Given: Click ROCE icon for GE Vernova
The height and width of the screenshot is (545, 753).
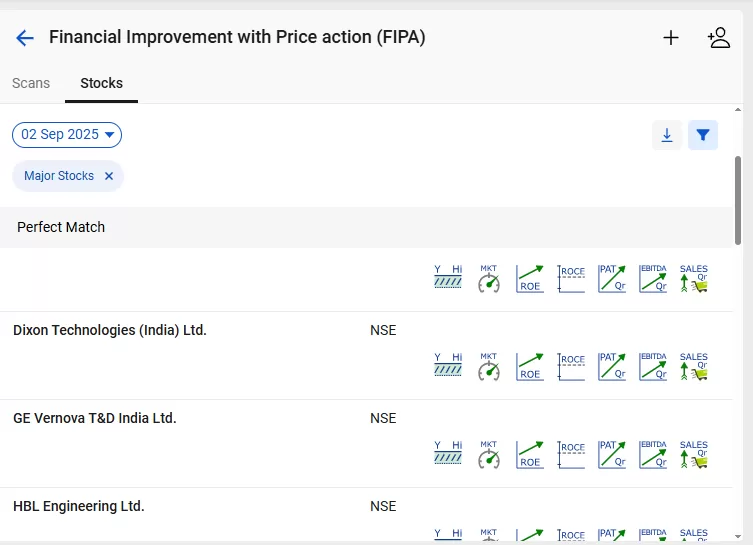Looking at the screenshot, I should 571,454.
